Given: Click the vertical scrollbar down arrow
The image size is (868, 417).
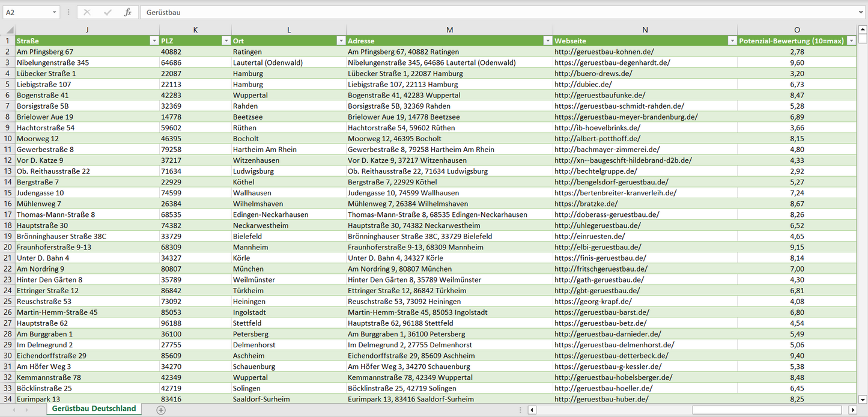Looking at the screenshot, I should pos(863,399).
